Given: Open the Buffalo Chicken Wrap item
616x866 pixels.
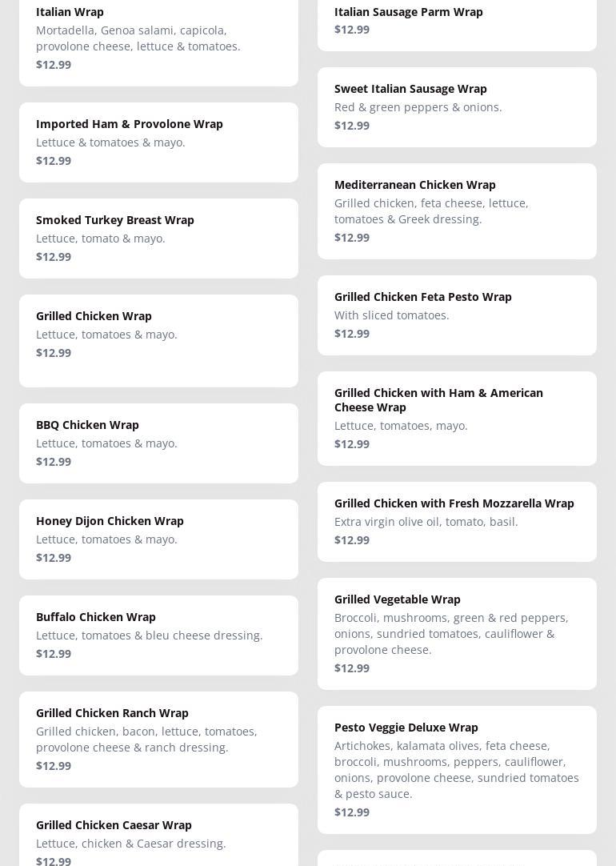Looking at the screenshot, I should point(158,635).
